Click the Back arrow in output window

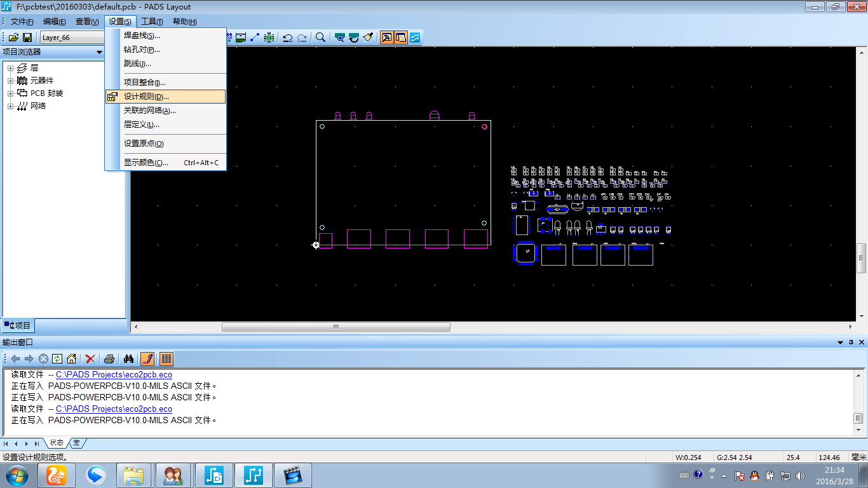[15, 359]
